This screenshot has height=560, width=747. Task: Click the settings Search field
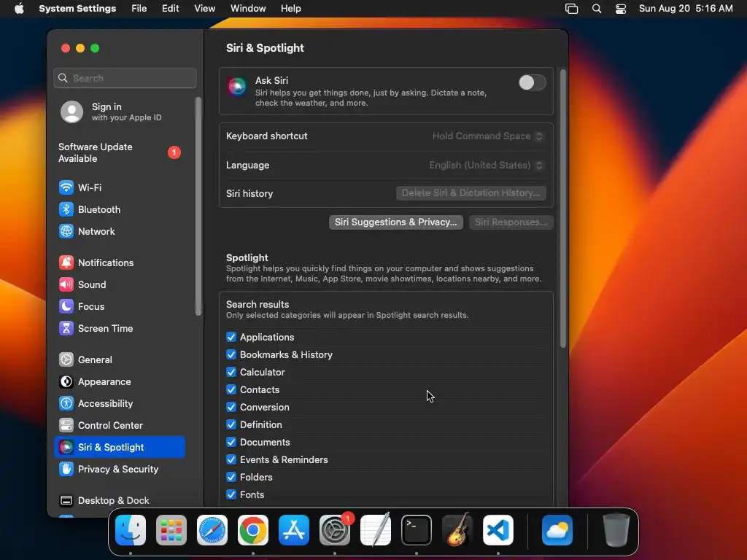tap(125, 78)
